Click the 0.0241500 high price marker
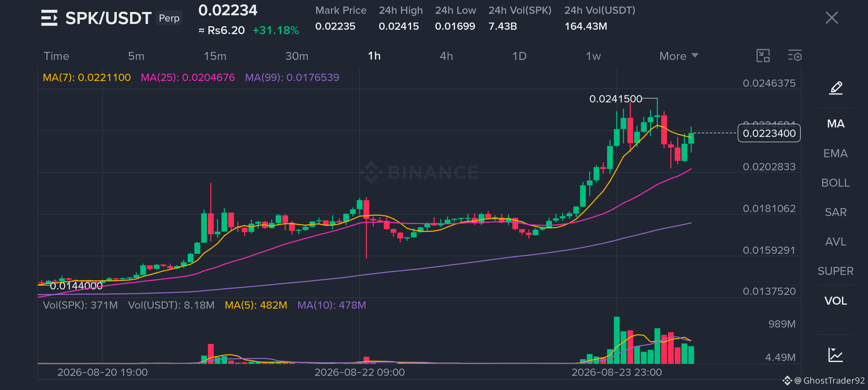Viewport: 868px width, 390px height. coord(615,99)
